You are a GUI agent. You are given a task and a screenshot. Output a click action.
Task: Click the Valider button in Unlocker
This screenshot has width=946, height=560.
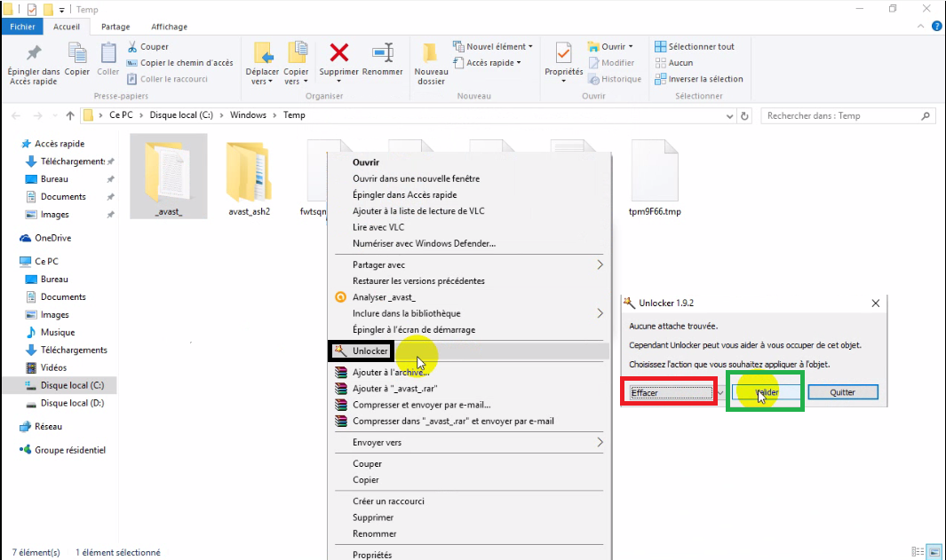pos(764,391)
